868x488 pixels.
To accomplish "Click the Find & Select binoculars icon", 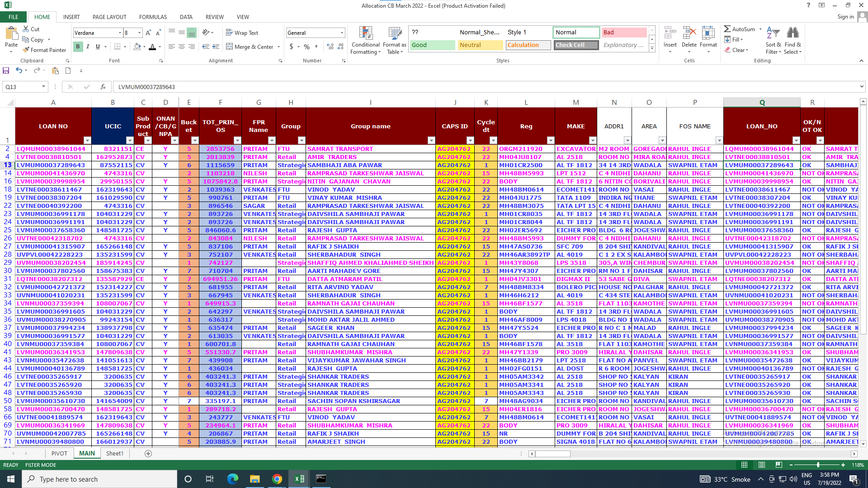I will pos(793,33).
